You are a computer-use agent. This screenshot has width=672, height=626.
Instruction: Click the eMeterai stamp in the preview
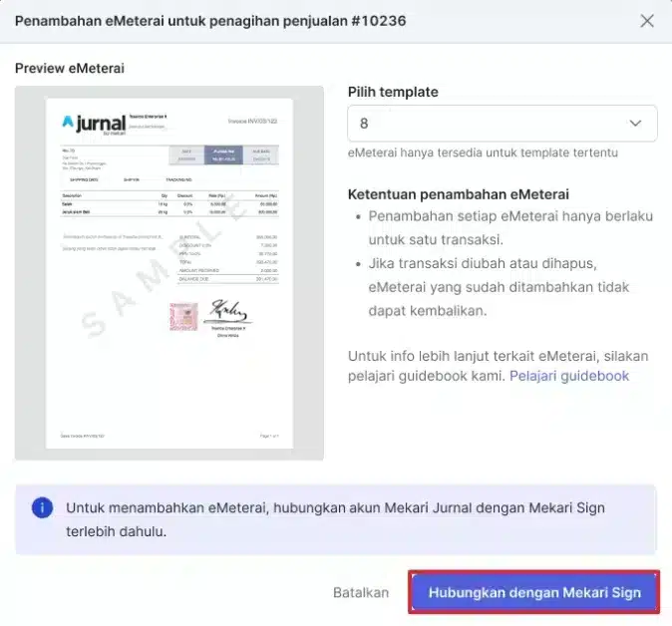pyautogui.click(x=183, y=317)
